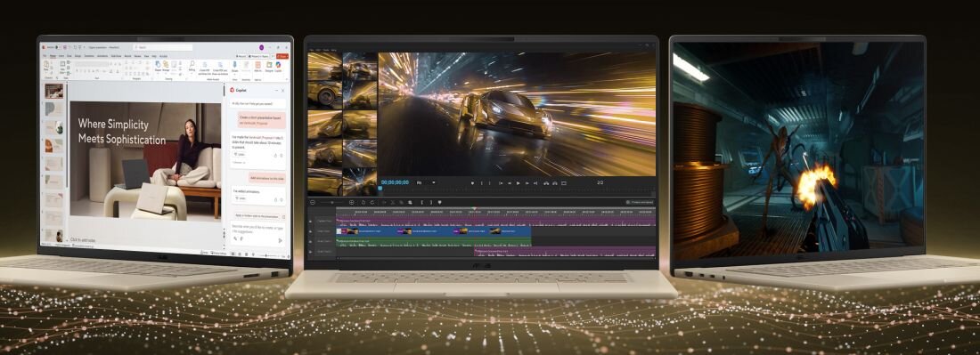This screenshot has width=980, height=355.
Task: Switch PowerPoint to Slide Sorter view
Action: [x=240, y=254]
